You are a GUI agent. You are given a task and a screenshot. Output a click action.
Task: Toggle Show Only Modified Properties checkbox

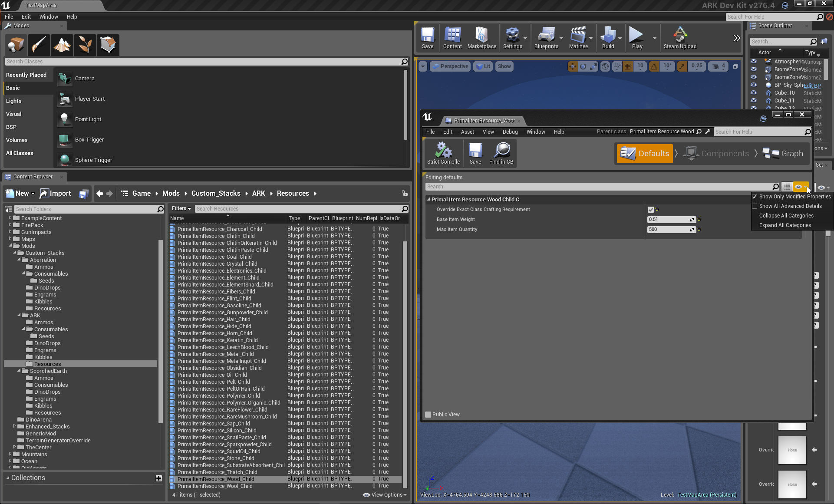click(755, 197)
